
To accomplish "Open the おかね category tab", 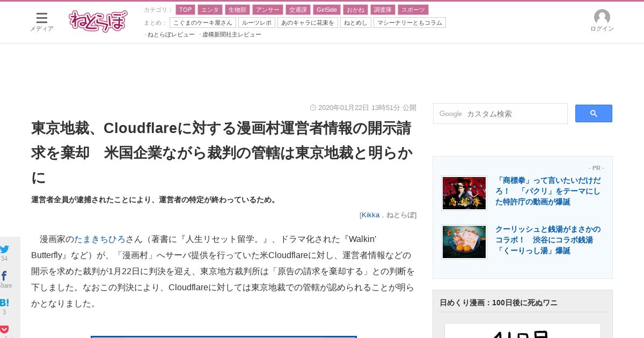I will (x=355, y=10).
